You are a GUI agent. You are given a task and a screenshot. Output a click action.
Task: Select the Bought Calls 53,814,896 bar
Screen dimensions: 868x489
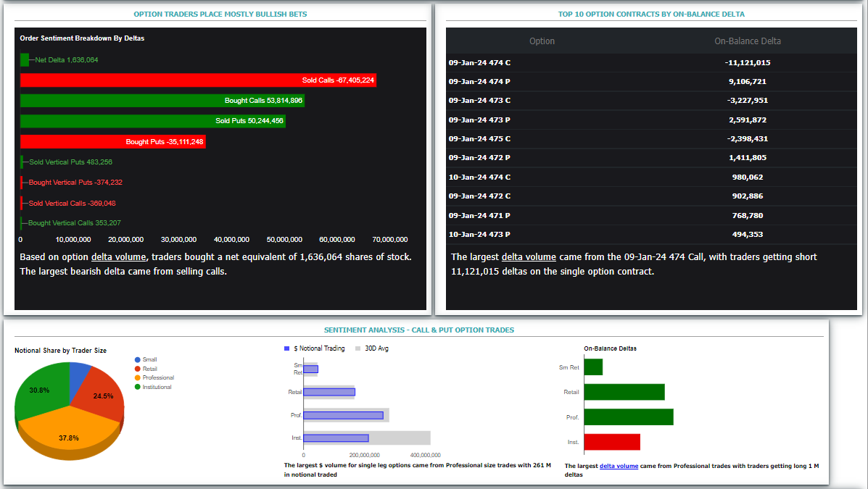coord(162,101)
